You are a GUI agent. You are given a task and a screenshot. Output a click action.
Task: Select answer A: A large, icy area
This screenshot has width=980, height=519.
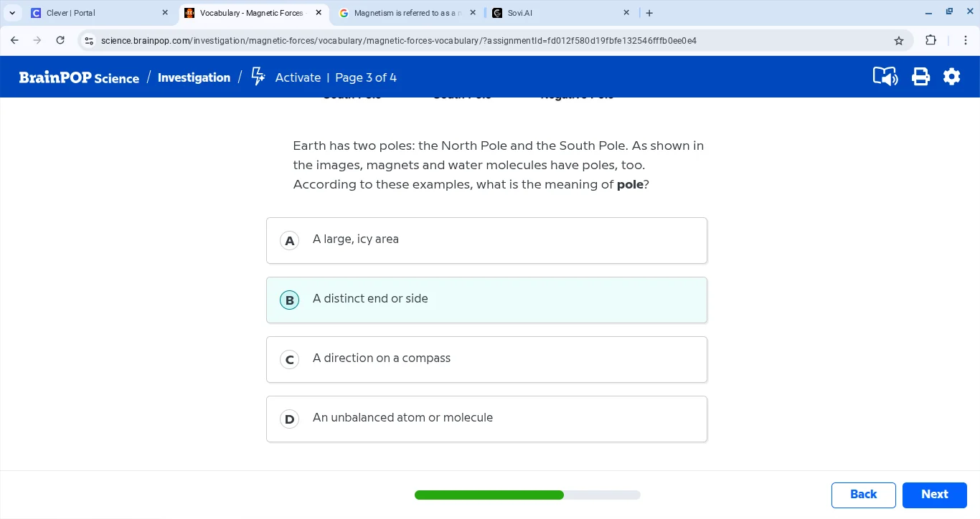(x=486, y=240)
